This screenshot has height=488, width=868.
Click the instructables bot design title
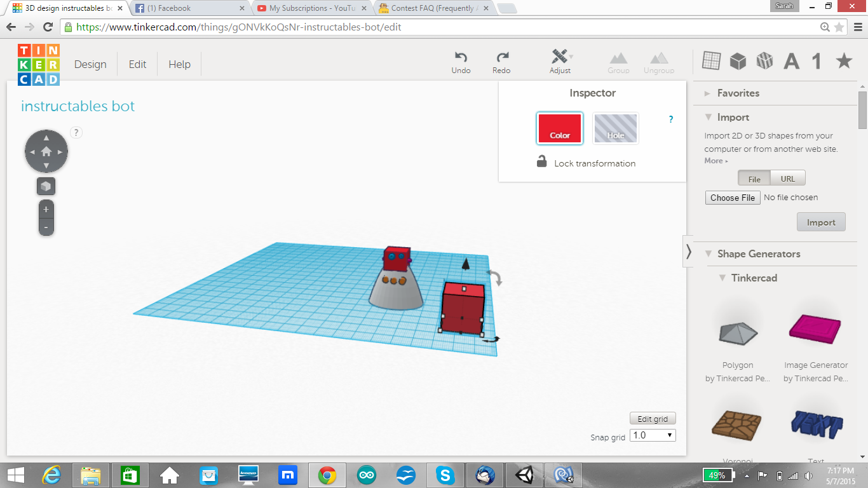pyautogui.click(x=78, y=106)
